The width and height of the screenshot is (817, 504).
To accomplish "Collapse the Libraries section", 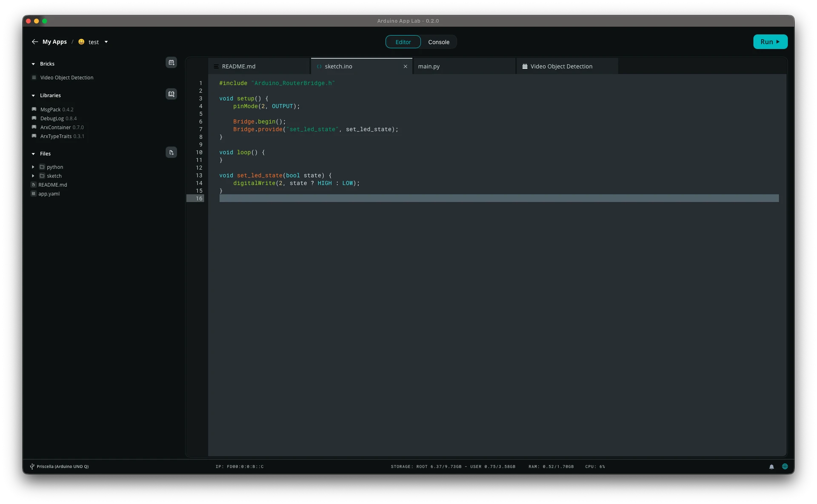I will click(33, 96).
